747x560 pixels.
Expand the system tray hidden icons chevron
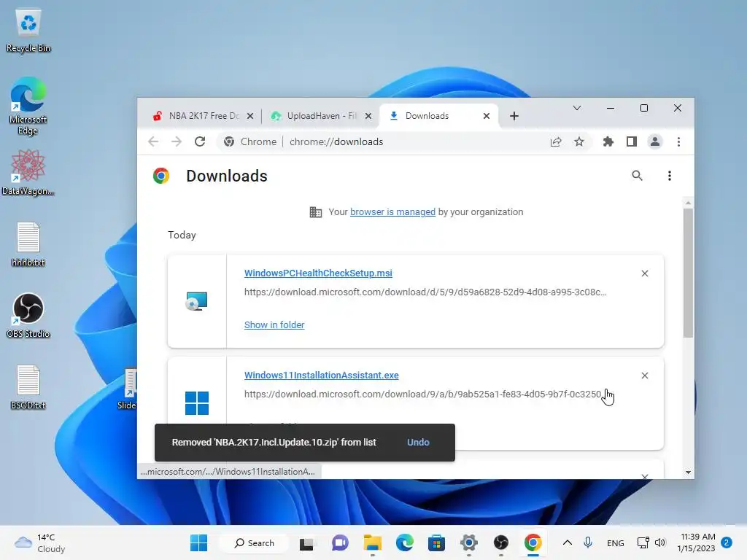pyautogui.click(x=568, y=542)
